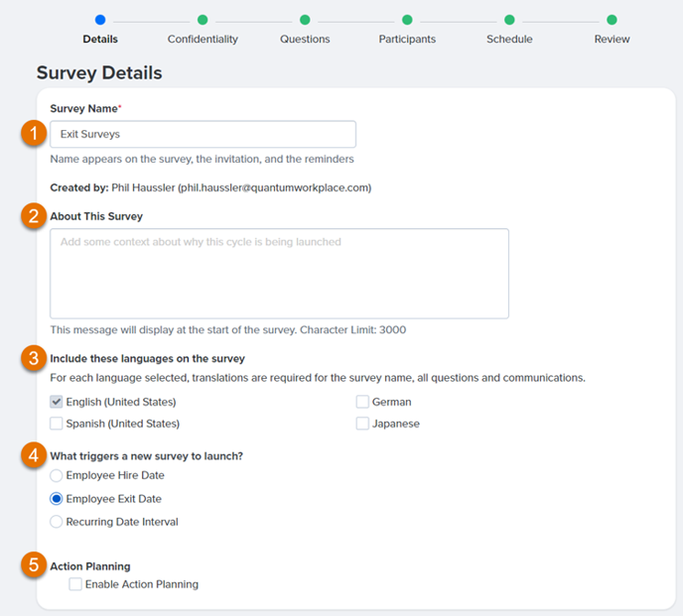Click into About This Survey textarea

(279, 274)
